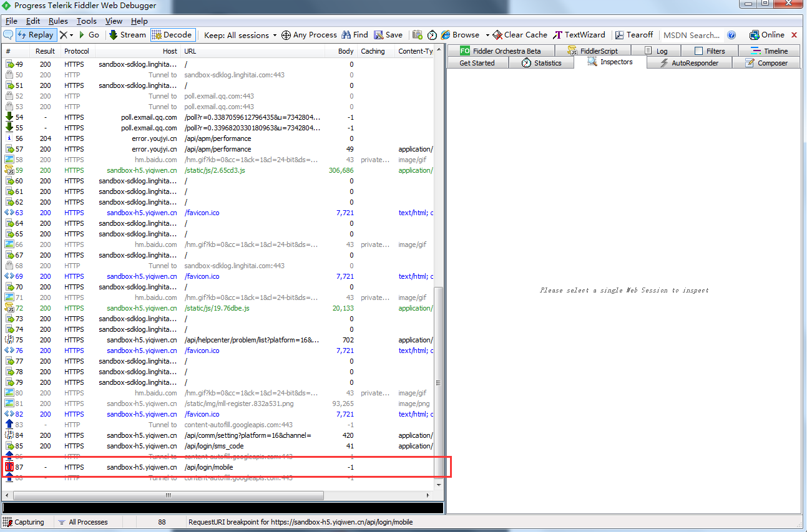
Task: Click the image icon on session 58
Action: pos(9,160)
